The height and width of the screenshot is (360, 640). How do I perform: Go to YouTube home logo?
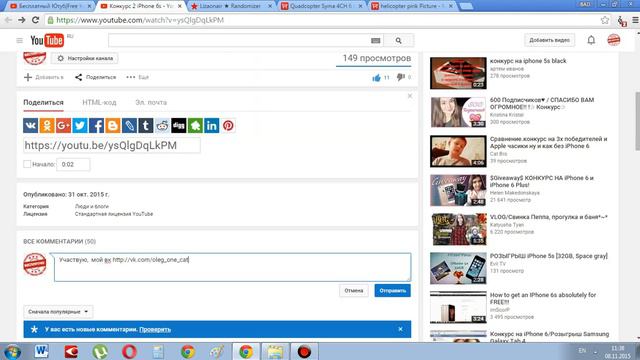tap(47, 40)
